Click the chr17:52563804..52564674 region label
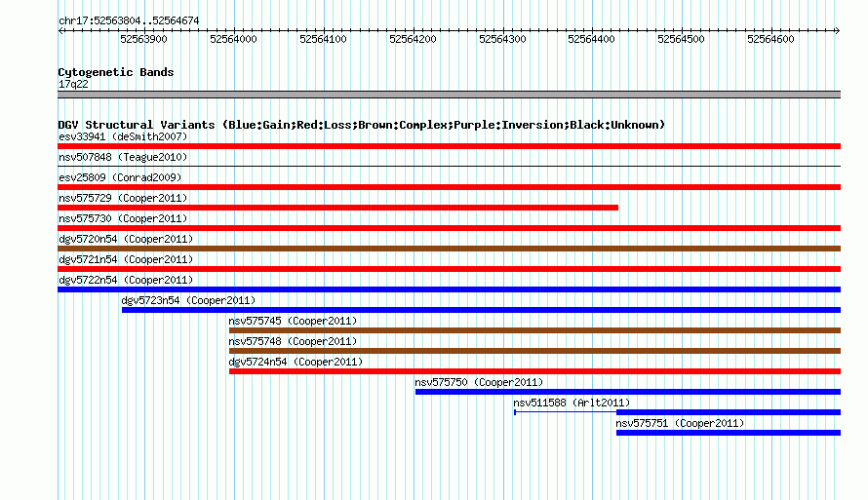This screenshot has height=500, width=868. [129, 20]
